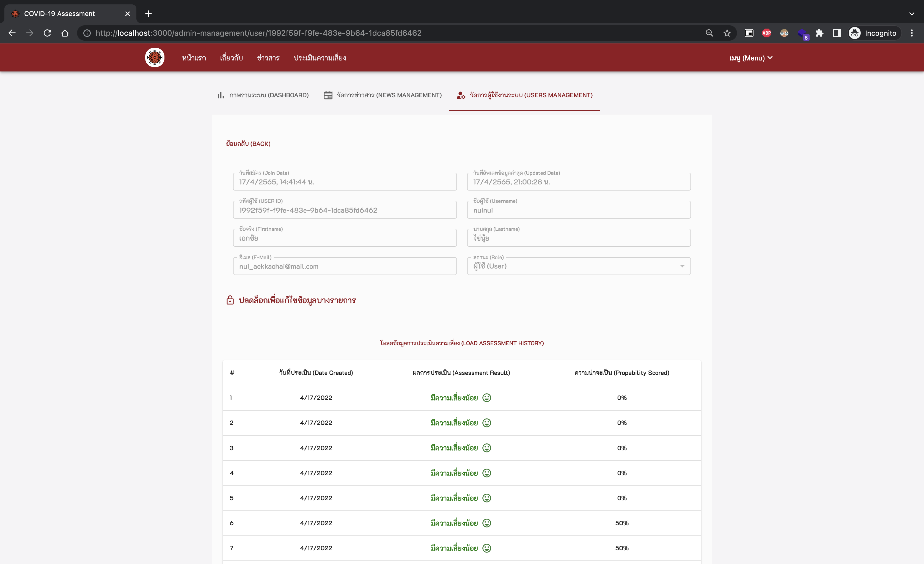This screenshot has width=924, height=564.
Task: Switch to the DASHBOARD tab
Action: click(x=263, y=95)
